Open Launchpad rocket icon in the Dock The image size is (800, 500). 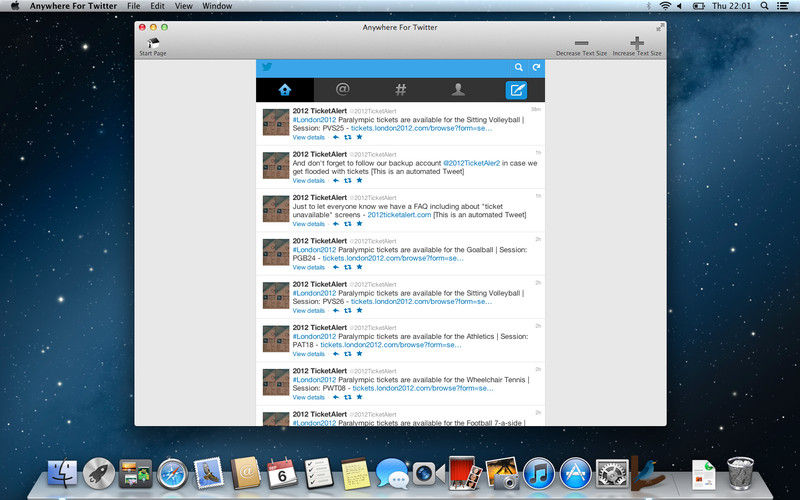tap(99, 474)
